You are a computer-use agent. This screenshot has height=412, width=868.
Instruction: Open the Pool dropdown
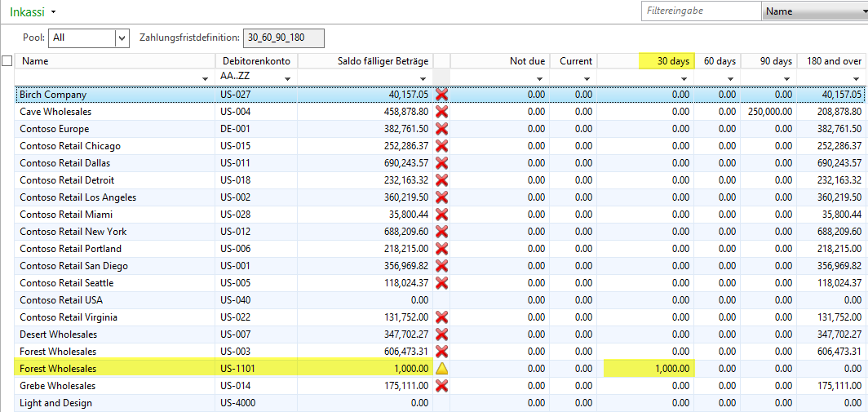click(122, 38)
